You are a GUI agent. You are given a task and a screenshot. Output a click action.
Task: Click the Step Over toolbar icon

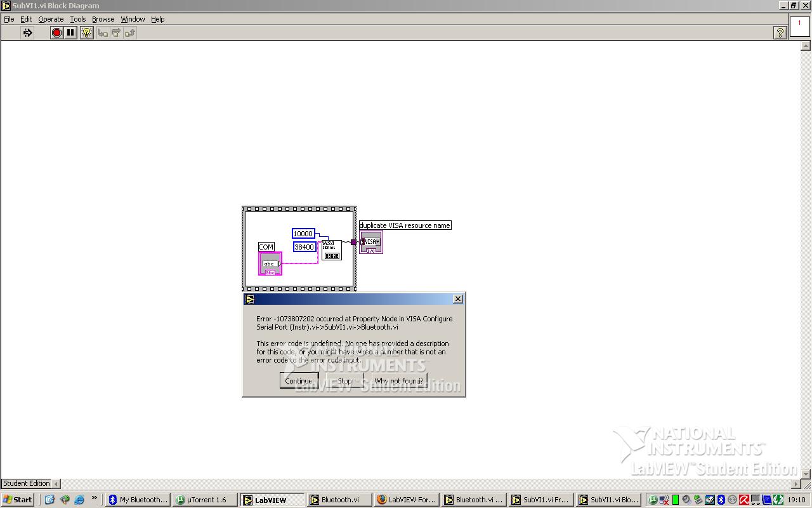click(116, 32)
